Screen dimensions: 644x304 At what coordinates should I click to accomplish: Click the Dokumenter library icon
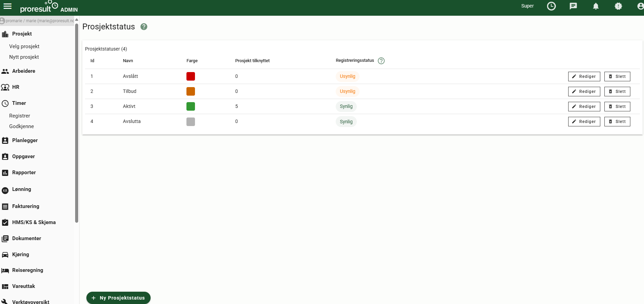(x=5, y=238)
